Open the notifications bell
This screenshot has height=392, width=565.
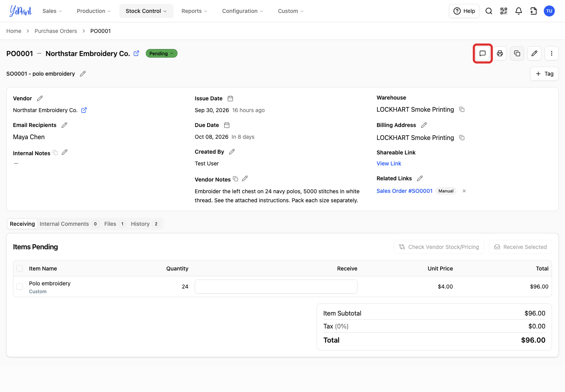click(x=519, y=11)
